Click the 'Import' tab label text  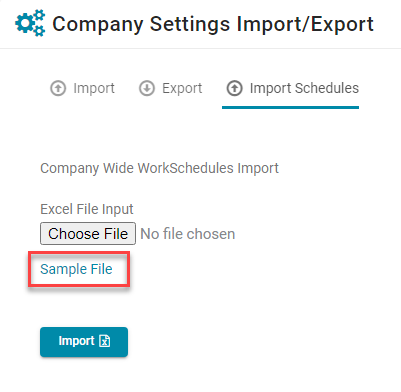click(x=94, y=88)
